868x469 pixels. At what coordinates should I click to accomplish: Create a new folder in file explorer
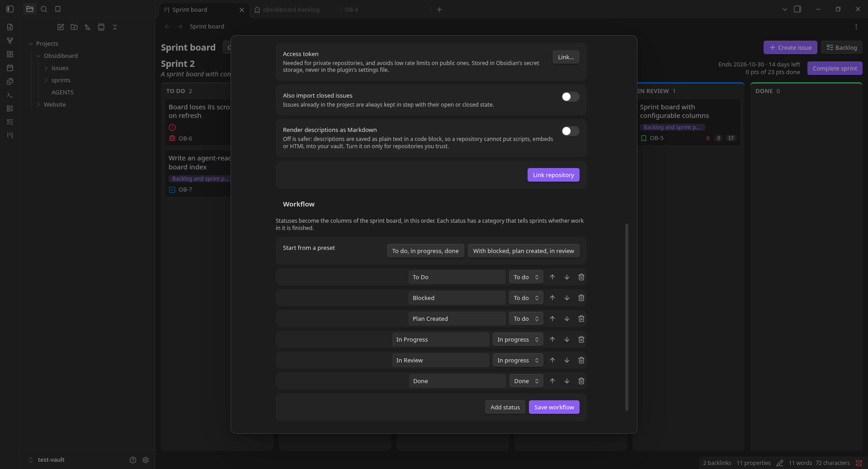click(74, 27)
